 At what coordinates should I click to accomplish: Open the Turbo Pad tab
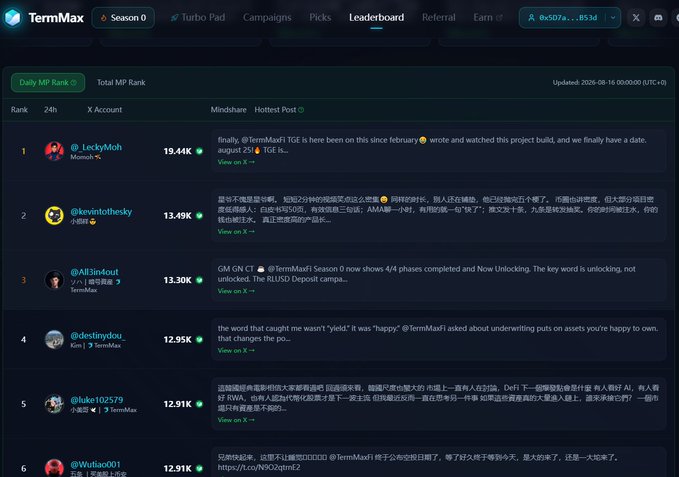click(x=198, y=18)
